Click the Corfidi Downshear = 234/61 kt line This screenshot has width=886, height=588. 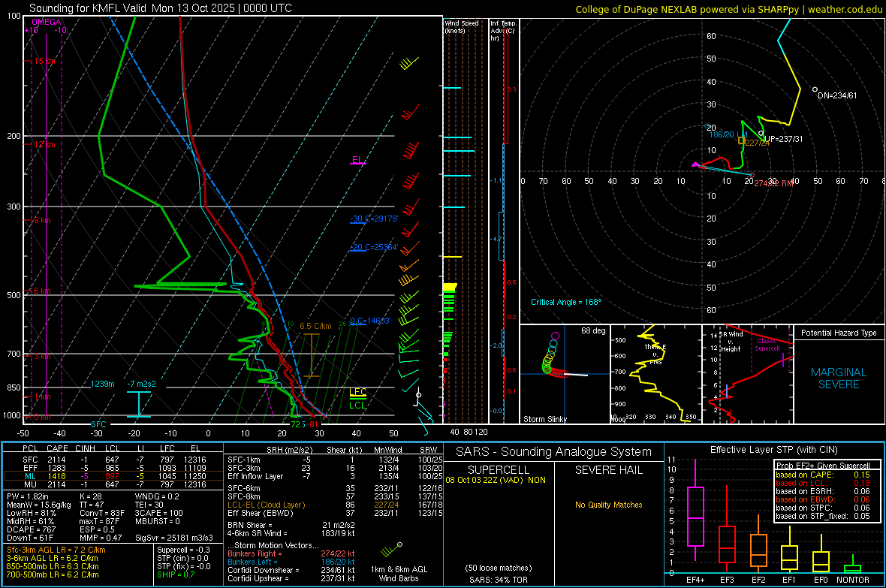tap(291, 571)
